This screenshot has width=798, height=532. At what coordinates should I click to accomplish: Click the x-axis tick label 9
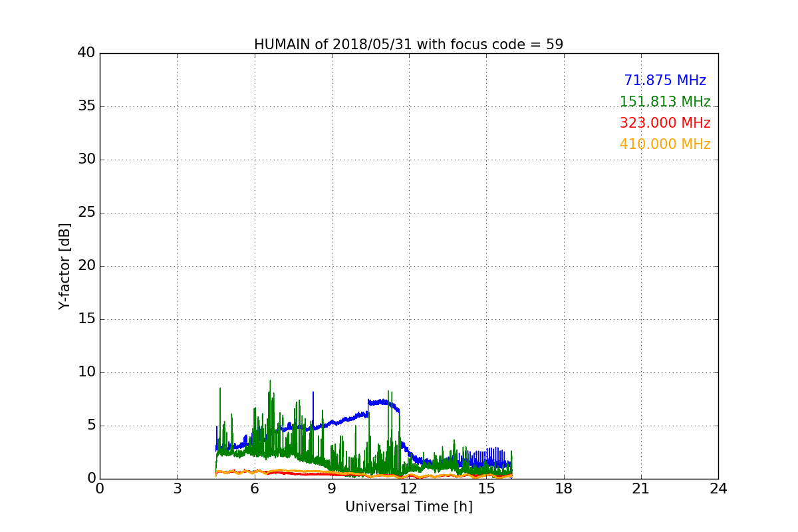pos(332,489)
